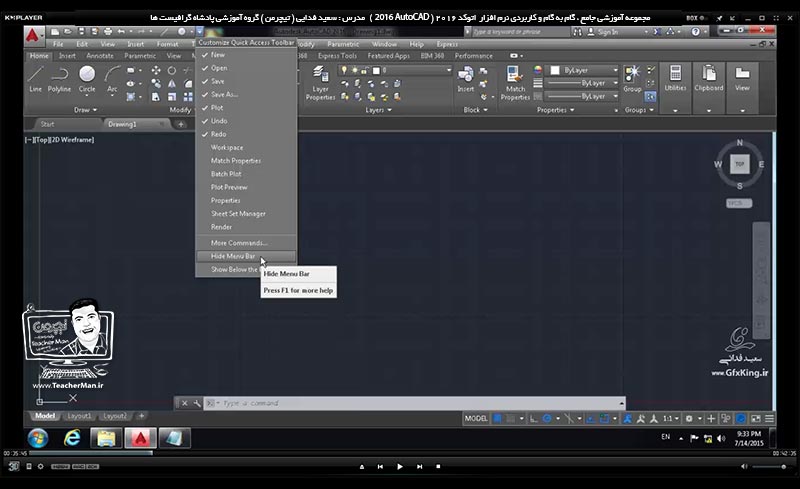Click the Help question mark icon
This screenshot has width=800, height=489.
pyautogui.click(x=695, y=32)
